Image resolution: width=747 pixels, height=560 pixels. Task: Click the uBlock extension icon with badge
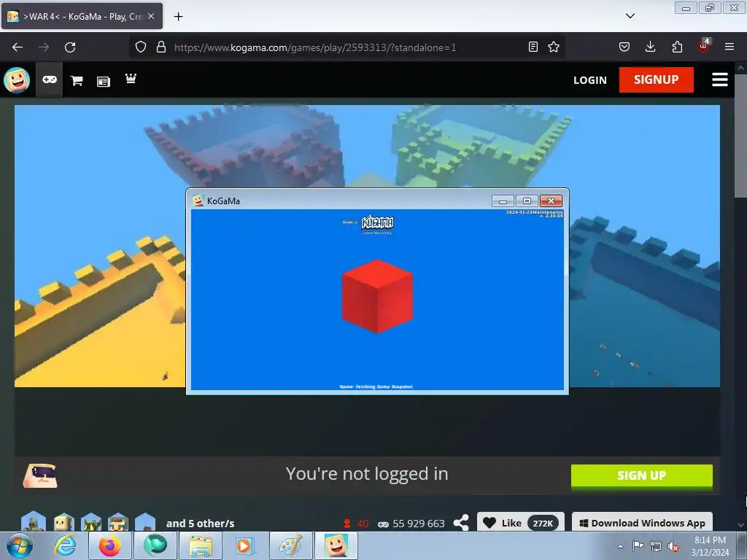click(x=704, y=46)
